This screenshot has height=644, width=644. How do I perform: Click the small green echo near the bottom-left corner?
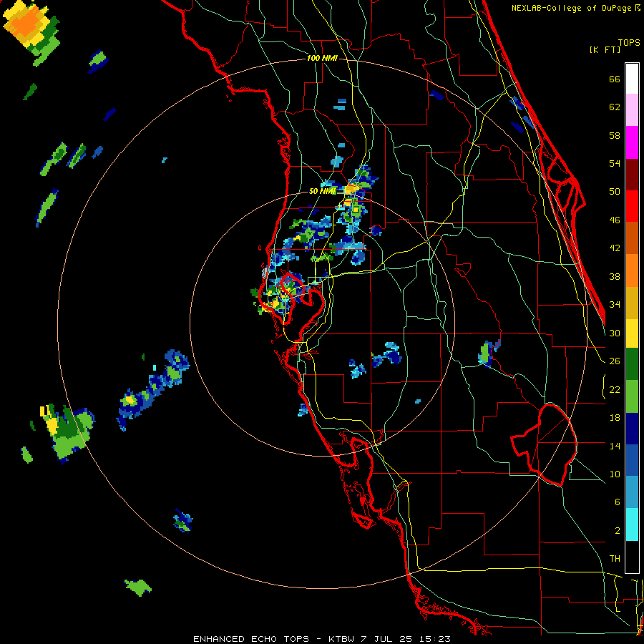click(138, 587)
